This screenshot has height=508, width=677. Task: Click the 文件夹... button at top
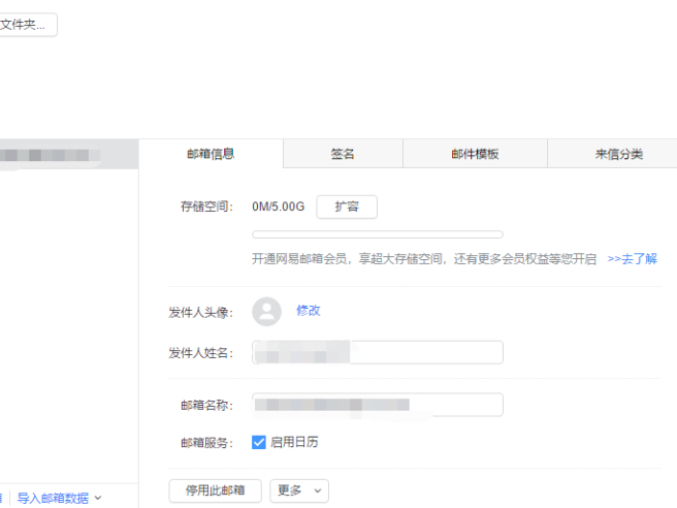tap(26, 25)
